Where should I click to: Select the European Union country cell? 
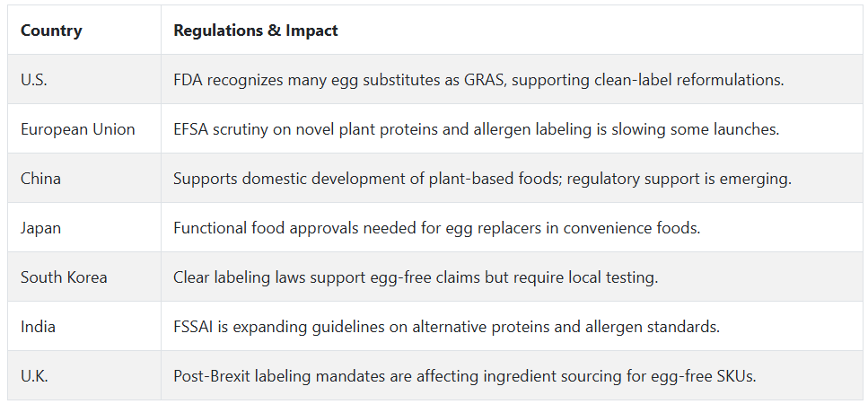[78, 129]
